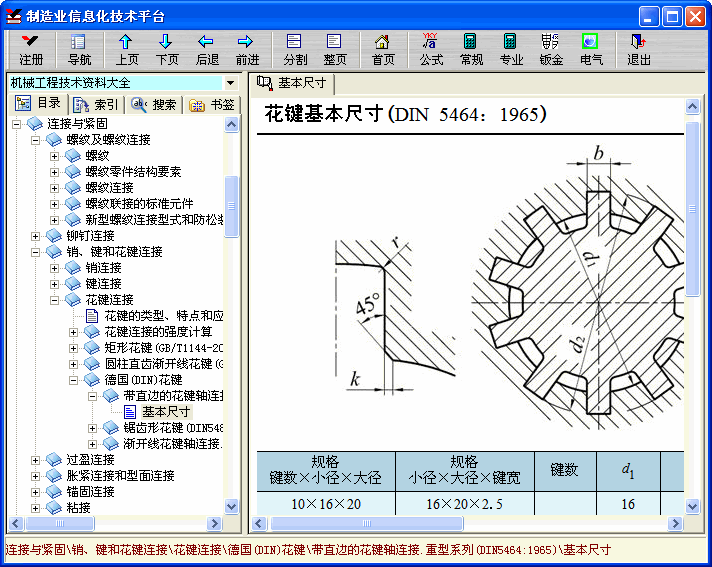712x567 pixels.
Task: Open the 机械工程技术资料大全 dropdown
Action: [231, 83]
